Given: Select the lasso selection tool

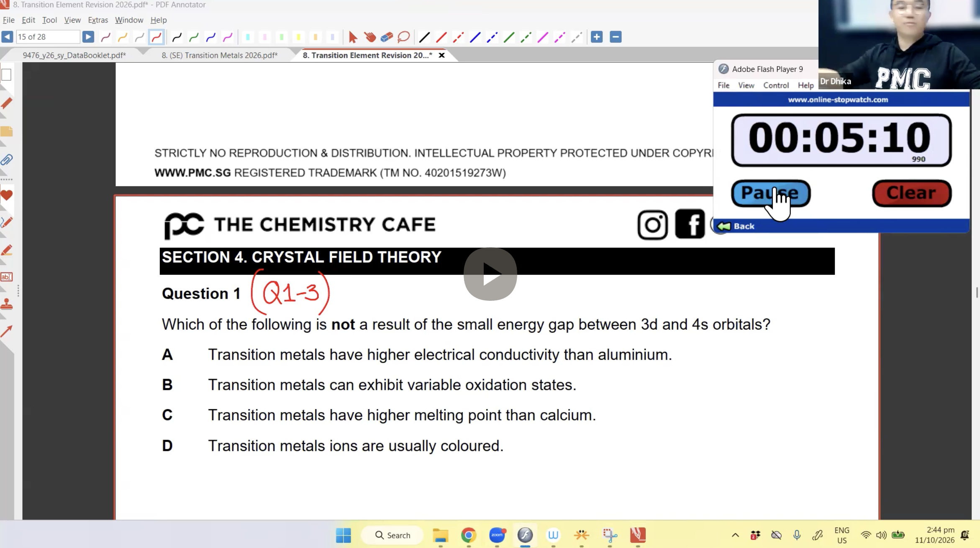Looking at the screenshot, I should point(404,37).
